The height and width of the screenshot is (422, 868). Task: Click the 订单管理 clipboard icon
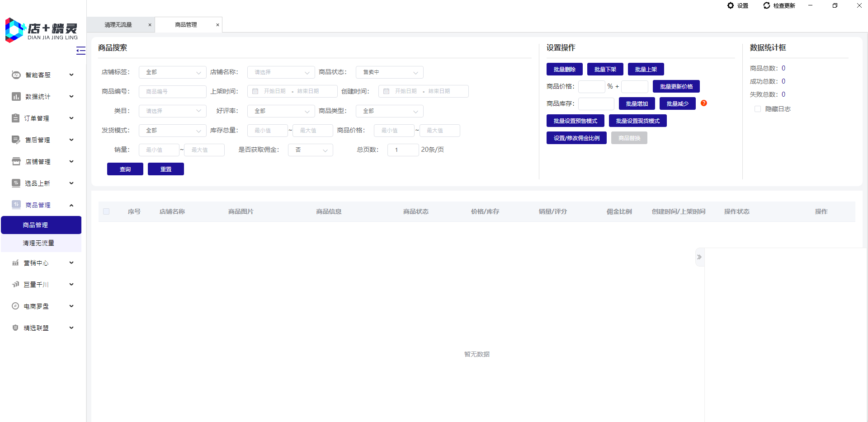[16, 118]
